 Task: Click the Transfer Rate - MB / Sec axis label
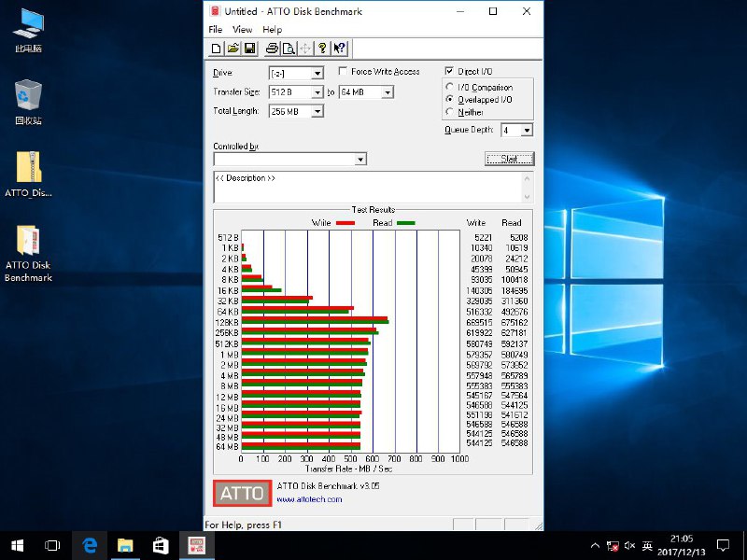348,469
